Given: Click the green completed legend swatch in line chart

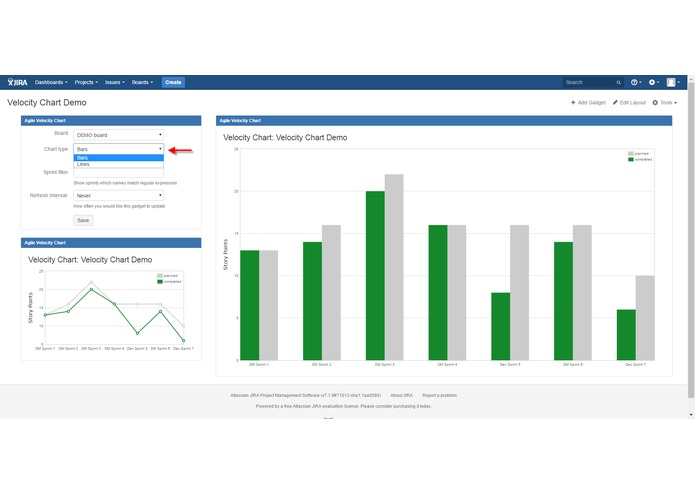Looking at the screenshot, I should pos(160,282).
